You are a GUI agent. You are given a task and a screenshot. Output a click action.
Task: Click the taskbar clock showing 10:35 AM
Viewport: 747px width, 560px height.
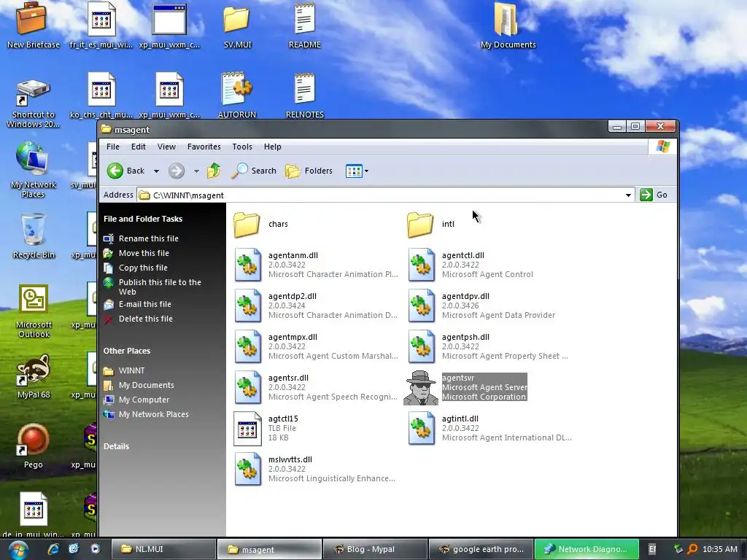[x=720, y=549]
